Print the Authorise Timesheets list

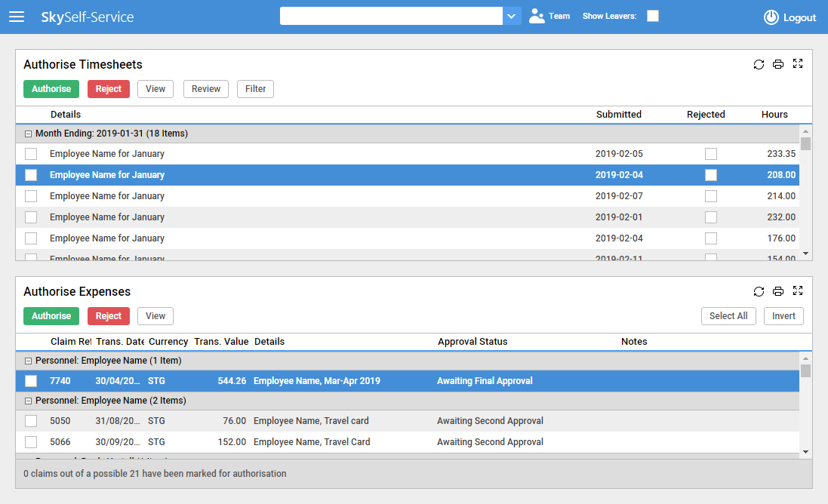(x=778, y=64)
